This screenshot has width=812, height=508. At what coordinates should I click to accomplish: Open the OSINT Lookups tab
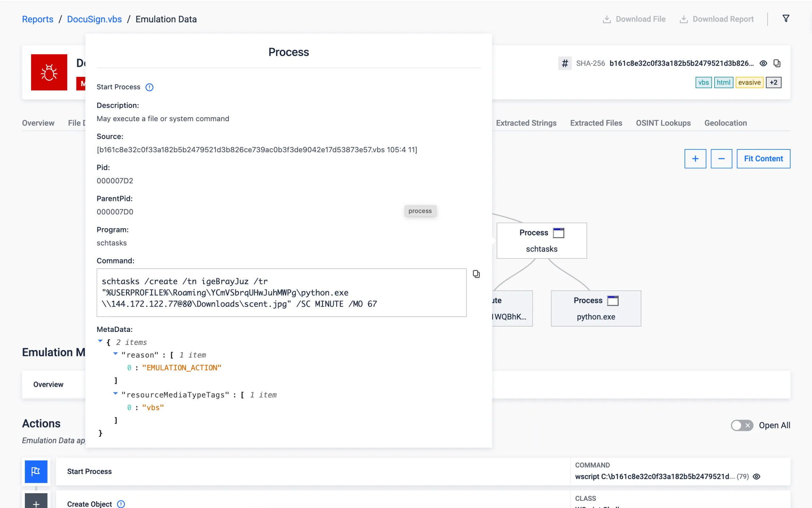click(663, 123)
